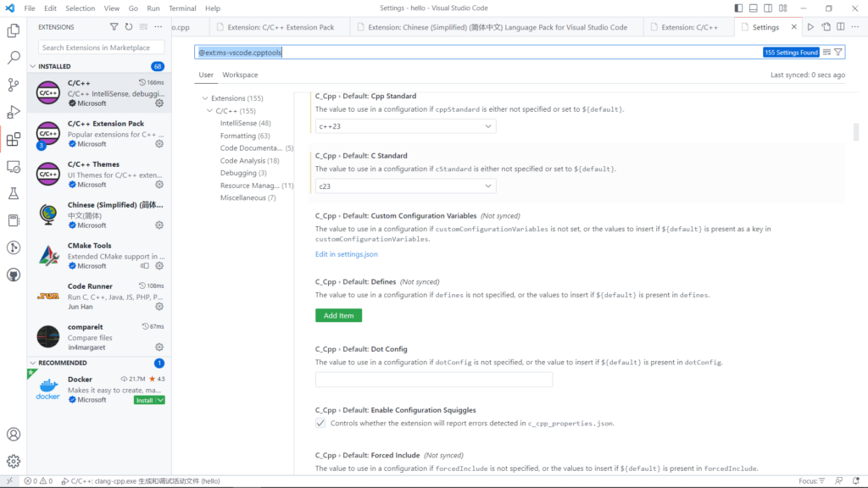
Task: Switch to the Workspace settings tab
Action: click(240, 75)
